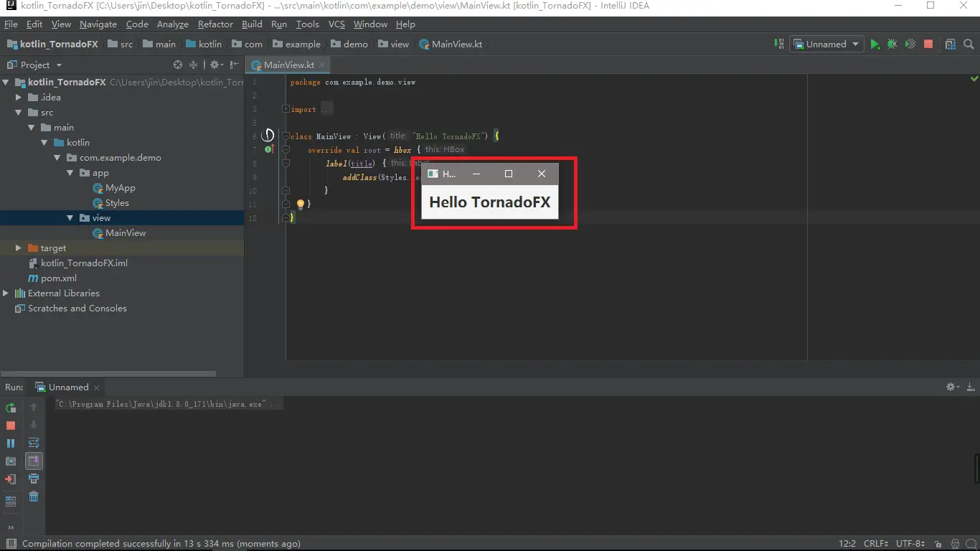Viewport: 980px width, 551px height.
Task: Click the Build project binary-arrow icon
Action: [x=779, y=44]
